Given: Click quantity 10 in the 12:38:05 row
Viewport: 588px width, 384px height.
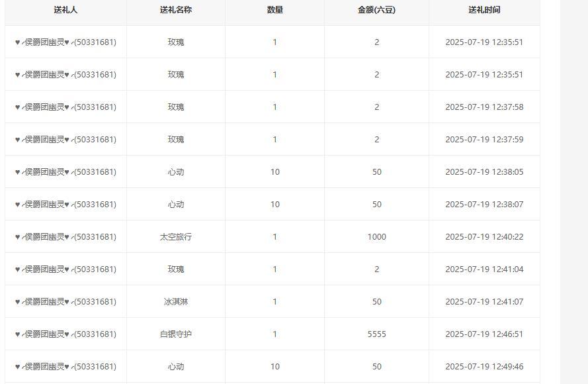Looking at the screenshot, I should [275, 172].
